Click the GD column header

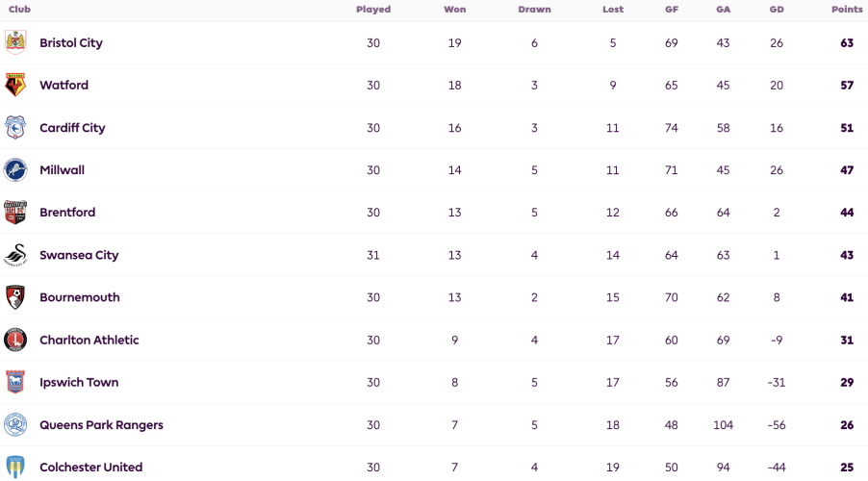pos(777,10)
